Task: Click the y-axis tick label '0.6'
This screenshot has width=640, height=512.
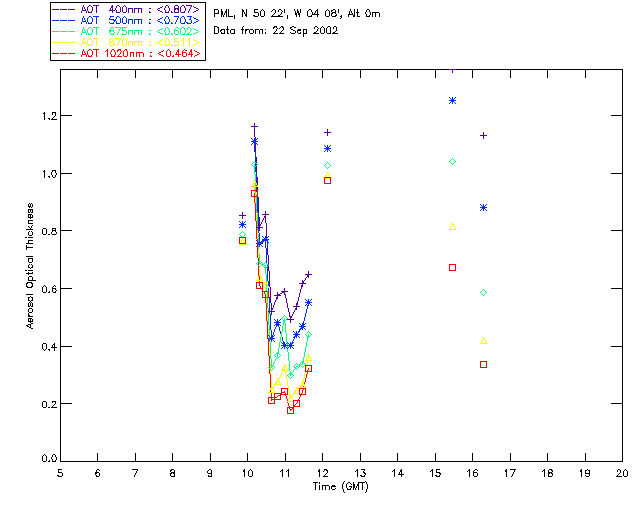Action: (49, 289)
